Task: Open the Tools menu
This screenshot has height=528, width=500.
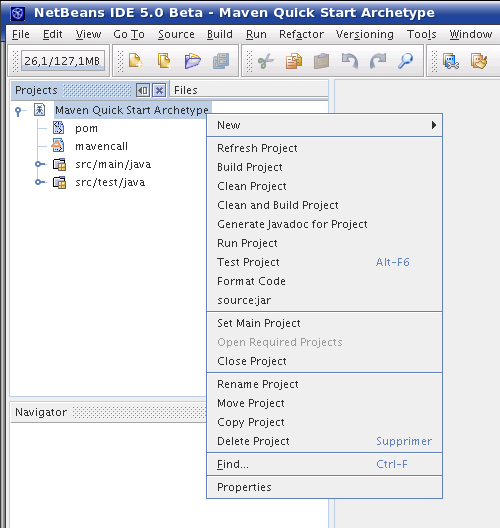Action: (x=422, y=34)
